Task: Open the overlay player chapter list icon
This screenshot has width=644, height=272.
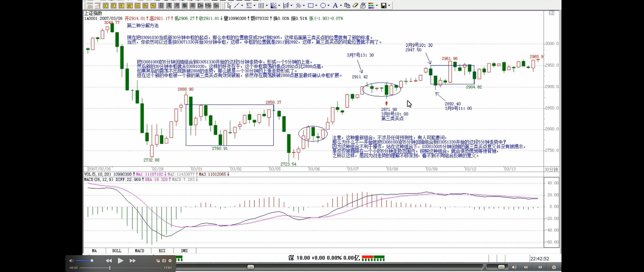Action: coord(164,261)
